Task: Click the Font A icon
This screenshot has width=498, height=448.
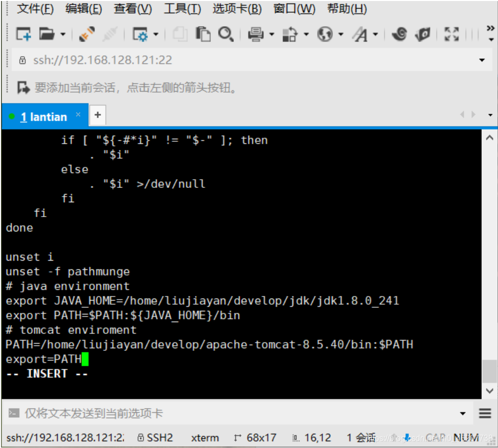Action: click(x=360, y=34)
